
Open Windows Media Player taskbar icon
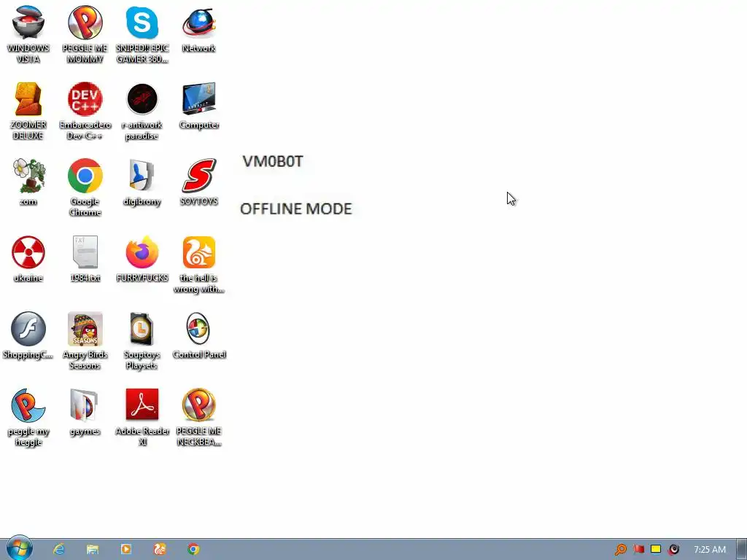125,549
